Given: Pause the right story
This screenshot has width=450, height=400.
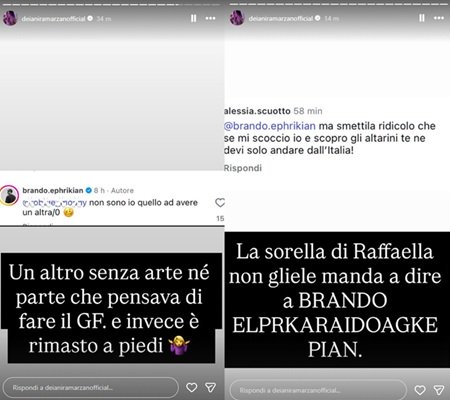Looking at the screenshot, I should (x=422, y=18).
